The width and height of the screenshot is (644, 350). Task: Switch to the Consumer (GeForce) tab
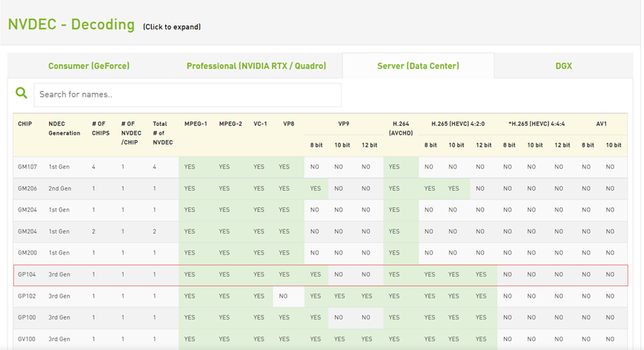[89, 66]
